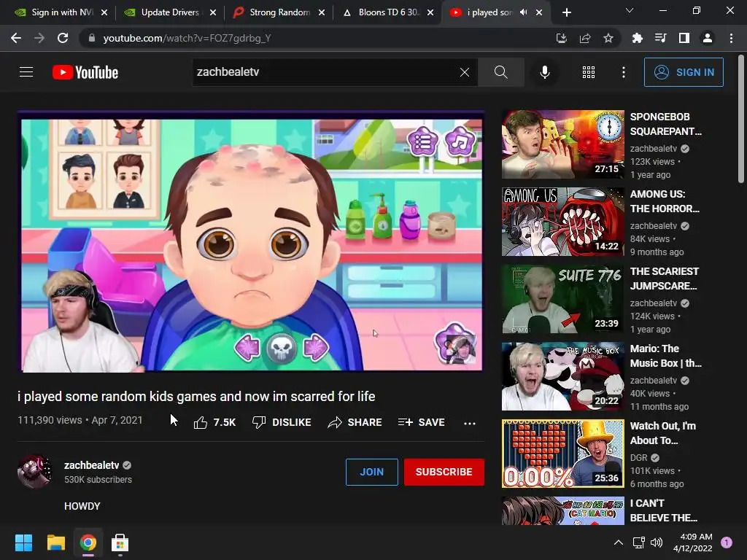This screenshot has height=560, width=747.
Task: Open THE SCARIEST JUMPSCARE title link
Action: click(x=664, y=279)
